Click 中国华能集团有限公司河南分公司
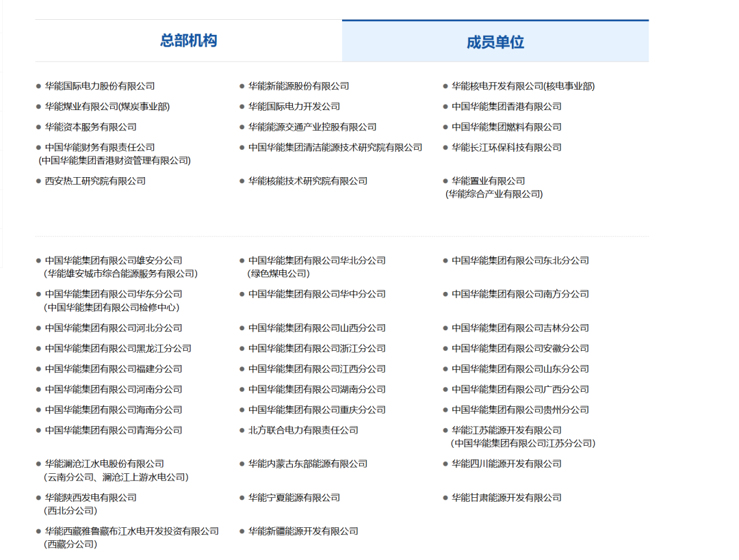The width and height of the screenshot is (739, 560). pos(114,390)
